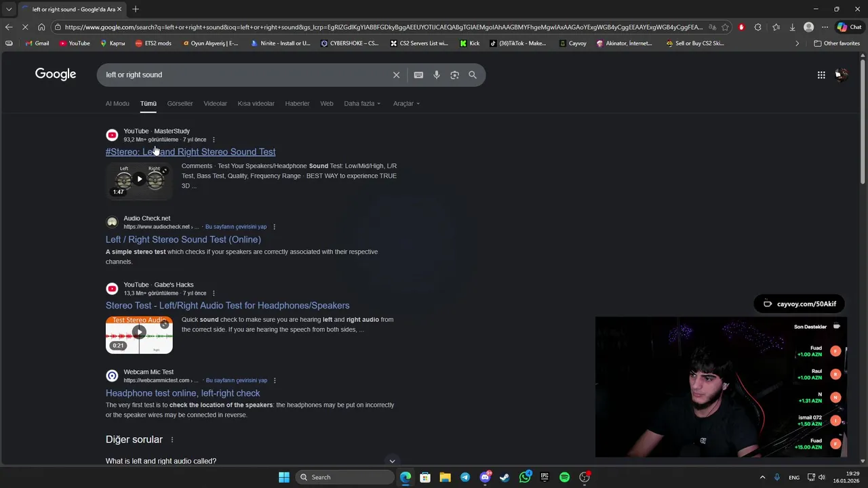Open Google Lens image search
Viewport: 868px width, 488px height.
(454, 75)
